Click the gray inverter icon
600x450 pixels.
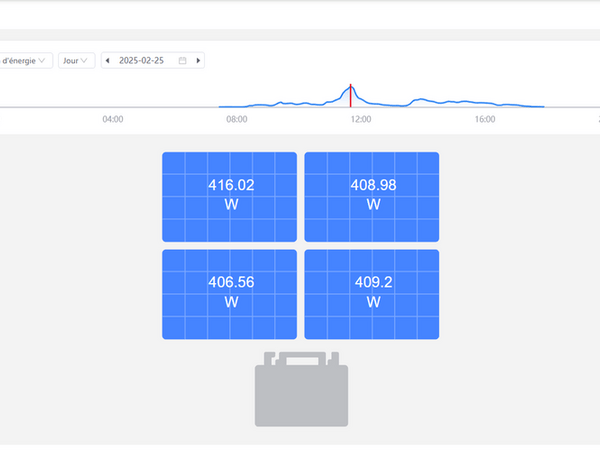[301, 390]
